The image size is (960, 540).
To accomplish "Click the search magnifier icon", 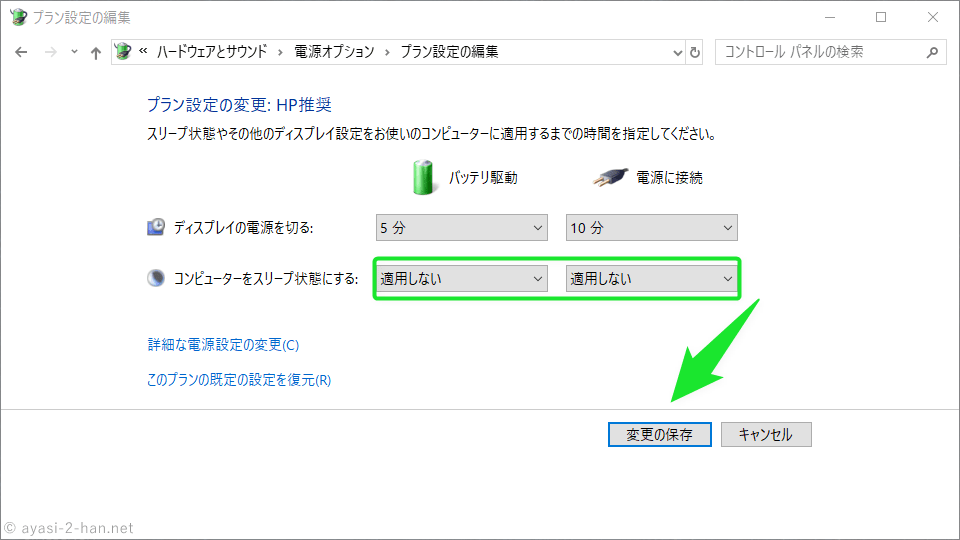I will pyautogui.click(x=932, y=52).
